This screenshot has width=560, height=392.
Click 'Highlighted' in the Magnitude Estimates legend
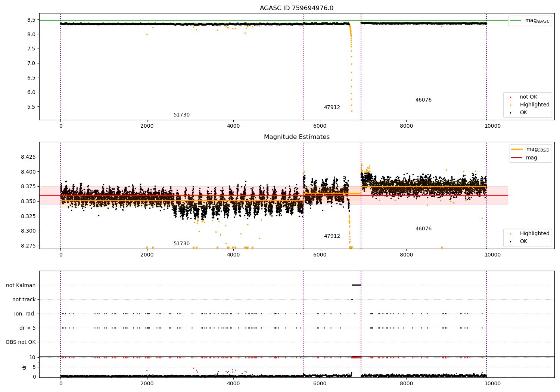[x=534, y=234]
